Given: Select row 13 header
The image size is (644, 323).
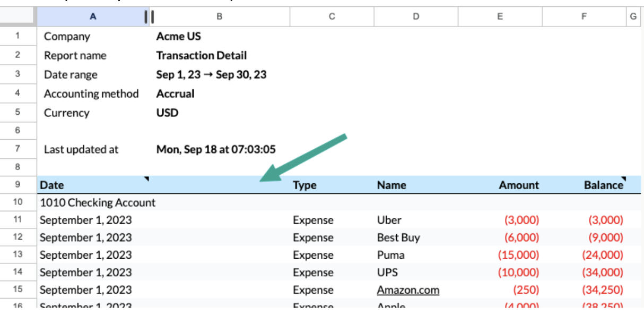Looking at the screenshot, I should click(18, 254).
